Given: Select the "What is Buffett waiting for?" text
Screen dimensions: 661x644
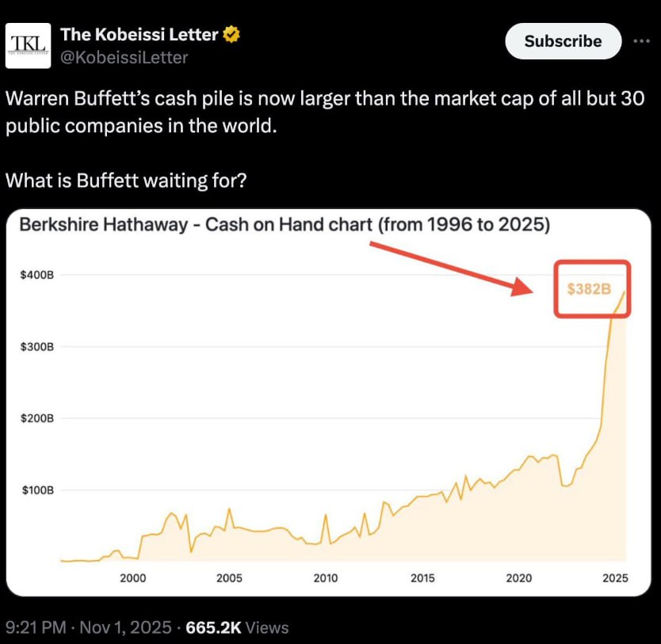Looking at the screenshot, I should [126, 180].
